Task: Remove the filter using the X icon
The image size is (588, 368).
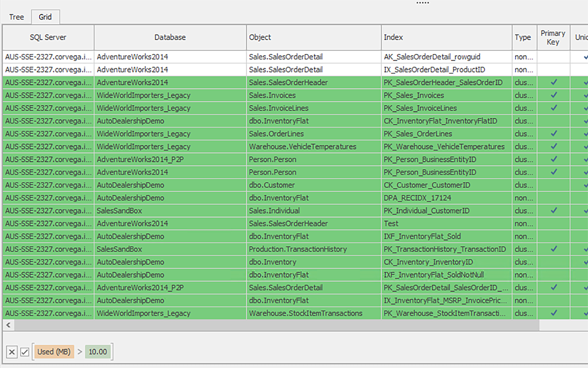Action: [11, 351]
